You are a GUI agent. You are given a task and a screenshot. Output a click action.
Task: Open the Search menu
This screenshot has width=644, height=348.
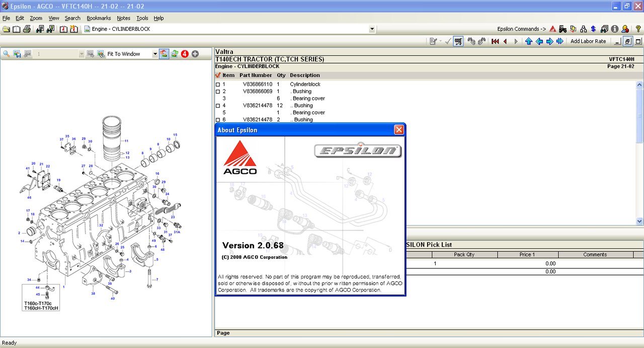[x=72, y=18]
